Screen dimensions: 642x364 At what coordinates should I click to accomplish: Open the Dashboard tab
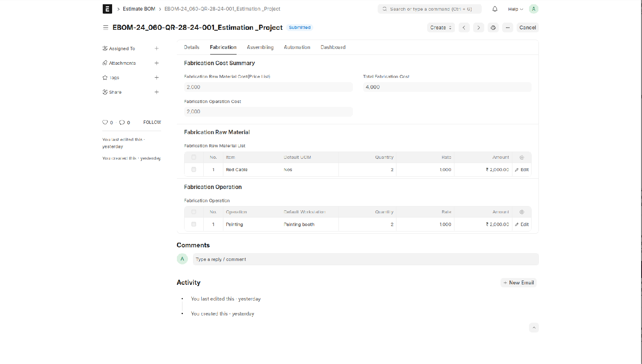333,47
